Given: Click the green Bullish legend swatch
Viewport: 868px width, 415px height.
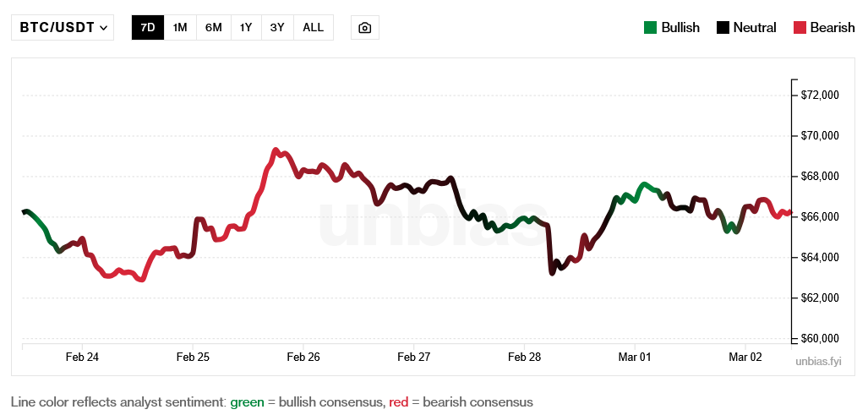Looking at the screenshot, I should 650,27.
